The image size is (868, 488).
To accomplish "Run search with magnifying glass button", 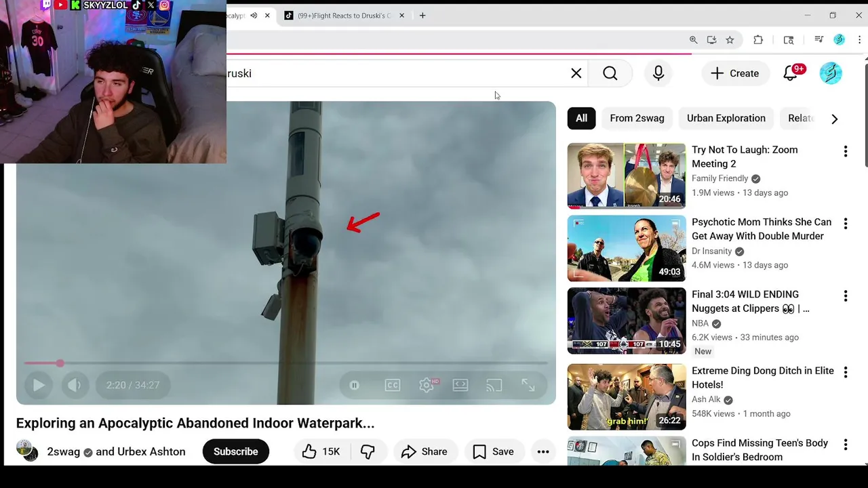I will click(610, 73).
